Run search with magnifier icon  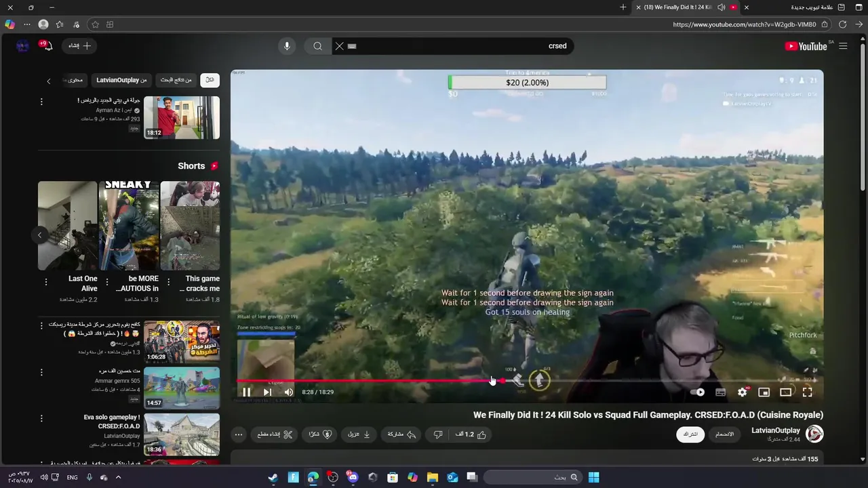point(317,46)
